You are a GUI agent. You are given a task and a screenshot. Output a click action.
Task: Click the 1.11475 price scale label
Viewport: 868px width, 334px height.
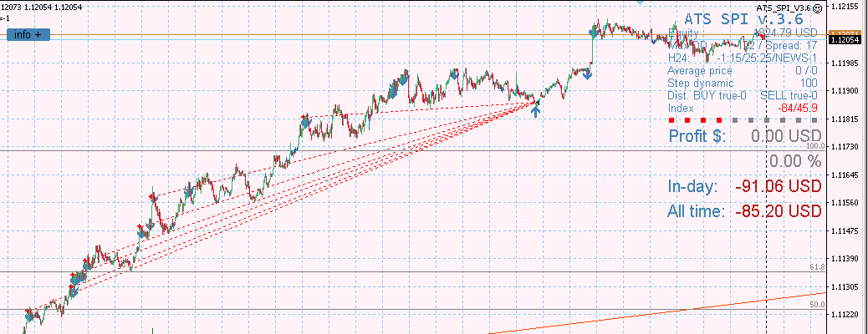point(846,230)
